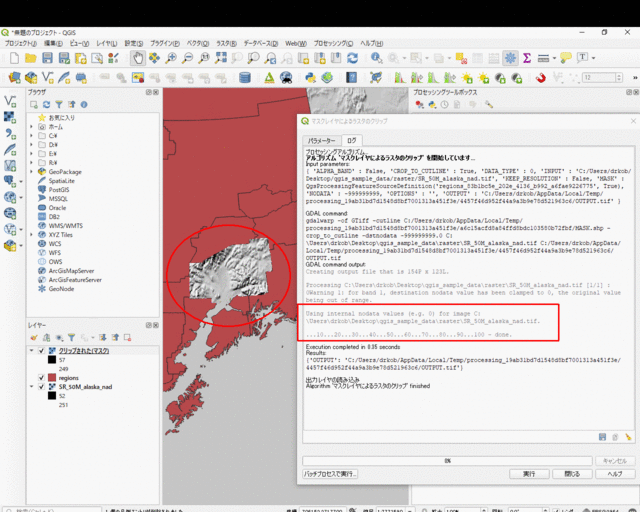Open the Python console icon
The height and width of the screenshot is (512, 640).
coord(311,77)
